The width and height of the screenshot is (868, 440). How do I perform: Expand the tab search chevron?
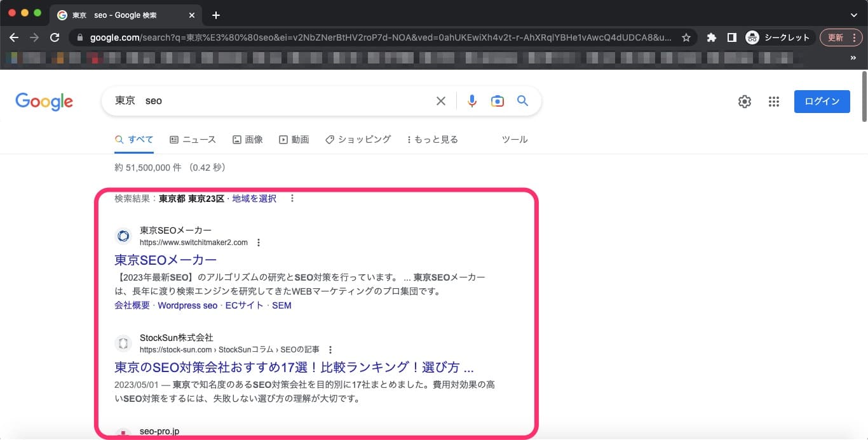click(853, 15)
